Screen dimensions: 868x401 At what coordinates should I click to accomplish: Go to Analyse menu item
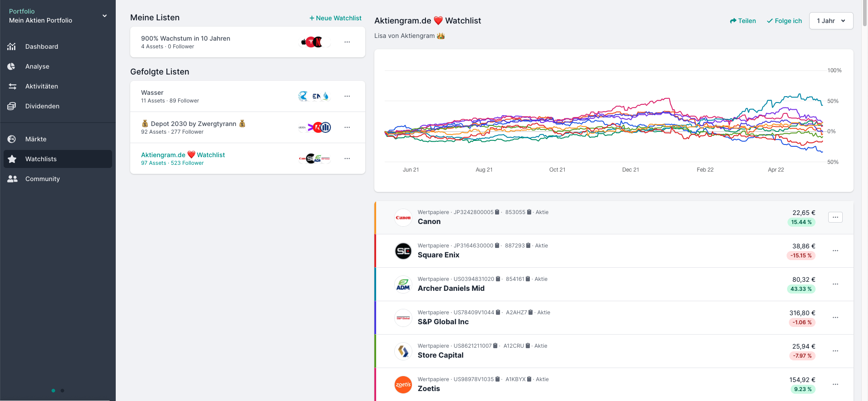pos(58,66)
